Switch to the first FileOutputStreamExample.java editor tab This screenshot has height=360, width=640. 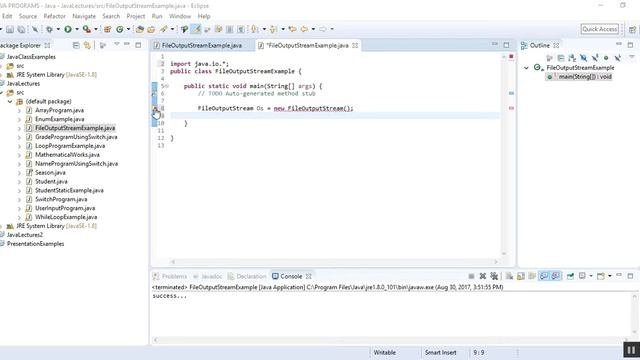(202, 45)
